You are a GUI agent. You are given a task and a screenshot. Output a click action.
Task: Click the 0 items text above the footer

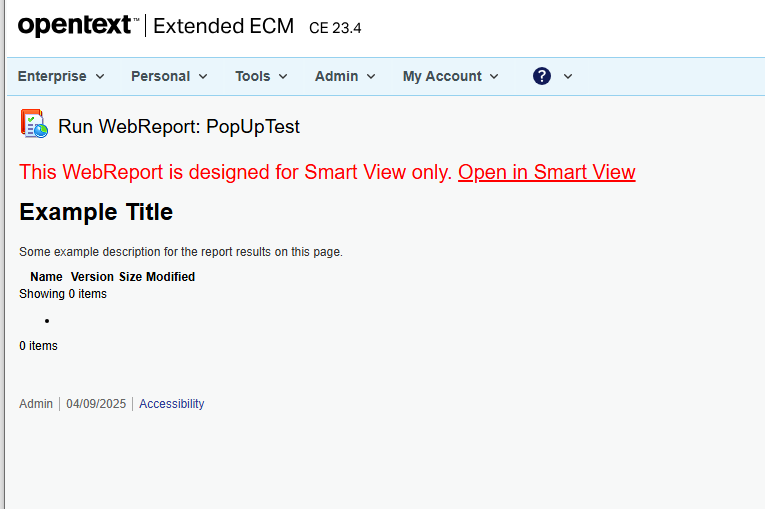pos(39,346)
